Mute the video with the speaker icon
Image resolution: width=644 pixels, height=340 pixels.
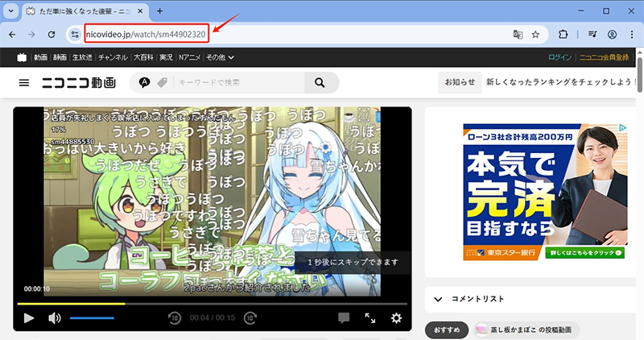[54, 318]
